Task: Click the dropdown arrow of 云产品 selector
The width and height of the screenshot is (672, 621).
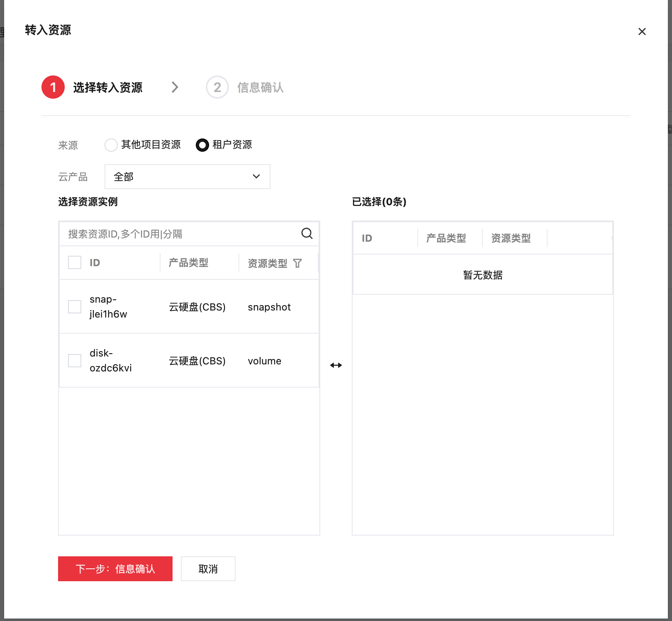Action: point(256,177)
